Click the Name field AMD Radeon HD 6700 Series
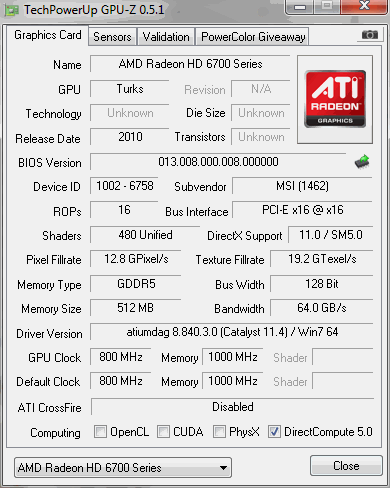The image size is (390, 488). point(190,64)
